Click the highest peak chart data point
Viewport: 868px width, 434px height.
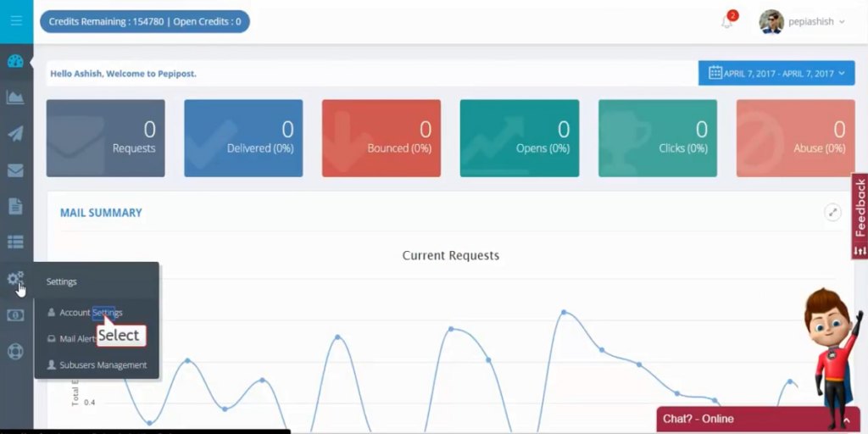[564, 312]
